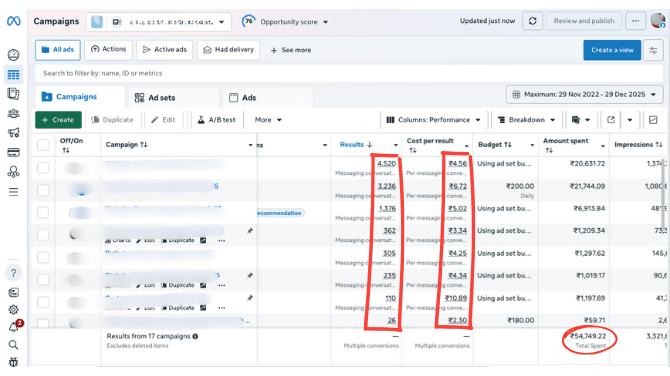Open the news feed icon above settings
Image resolution: width=670 pixels, height=376 pixels.
coord(14,292)
